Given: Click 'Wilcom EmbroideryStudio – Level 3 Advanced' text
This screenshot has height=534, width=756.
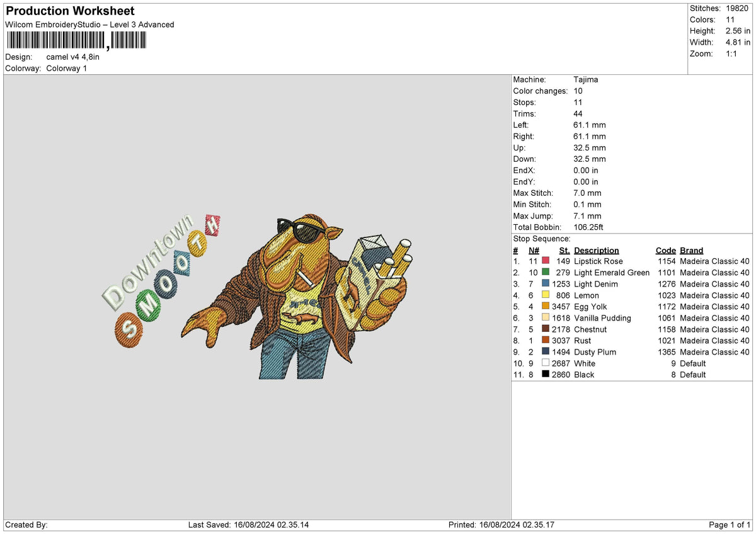Looking at the screenshot, I should (x=89, y=25).
